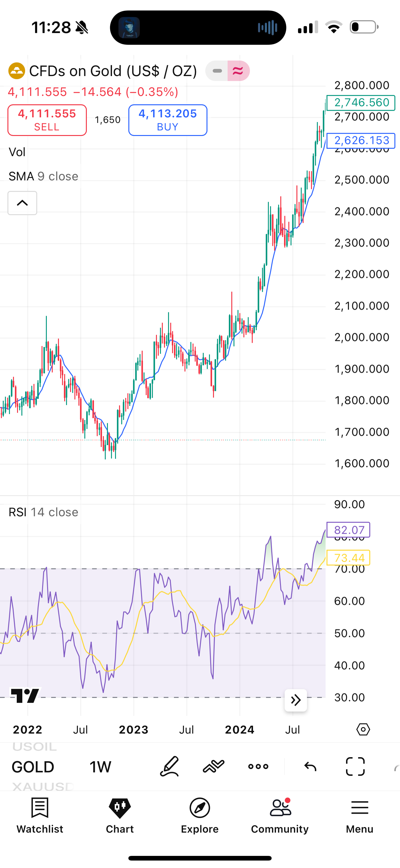This screenshot has height=868, width=400.
Task: Tap the muted bell icon in status bar
Action: [x=82, y=27]
